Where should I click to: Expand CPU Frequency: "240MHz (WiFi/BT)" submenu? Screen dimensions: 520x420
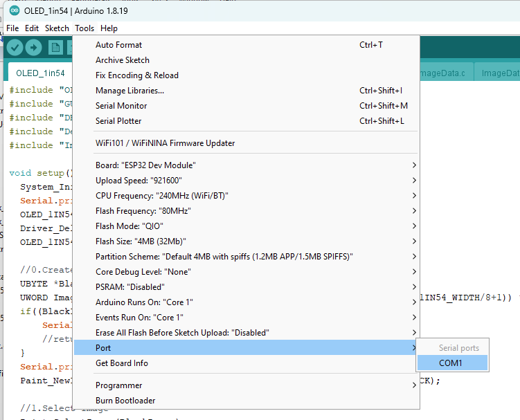246,196
